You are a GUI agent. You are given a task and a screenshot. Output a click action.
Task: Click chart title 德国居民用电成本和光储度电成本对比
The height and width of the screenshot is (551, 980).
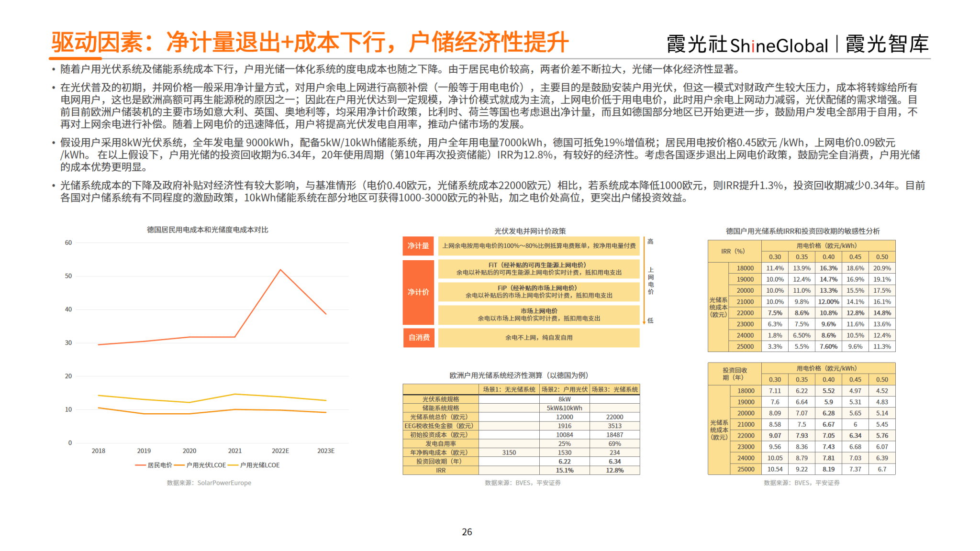pyautogui.click(x=208, y=230)
